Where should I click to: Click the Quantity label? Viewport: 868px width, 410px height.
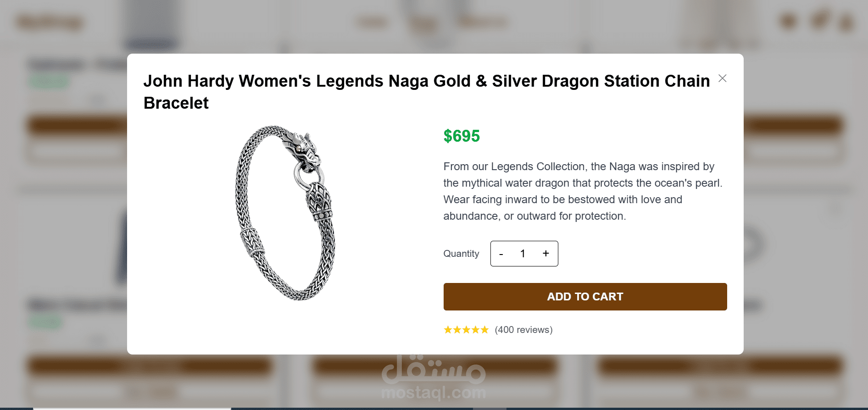(461, 254)
